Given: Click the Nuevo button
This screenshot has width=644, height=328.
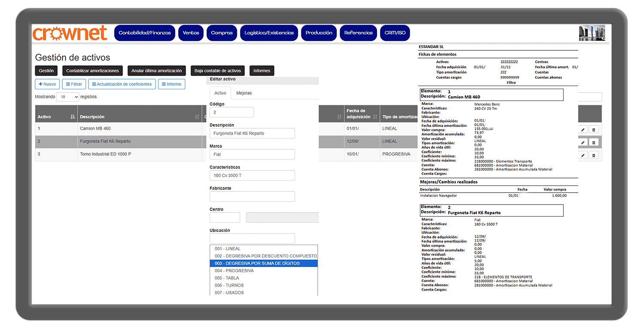Looking at the screenshot, I should [x=47, y=84].
